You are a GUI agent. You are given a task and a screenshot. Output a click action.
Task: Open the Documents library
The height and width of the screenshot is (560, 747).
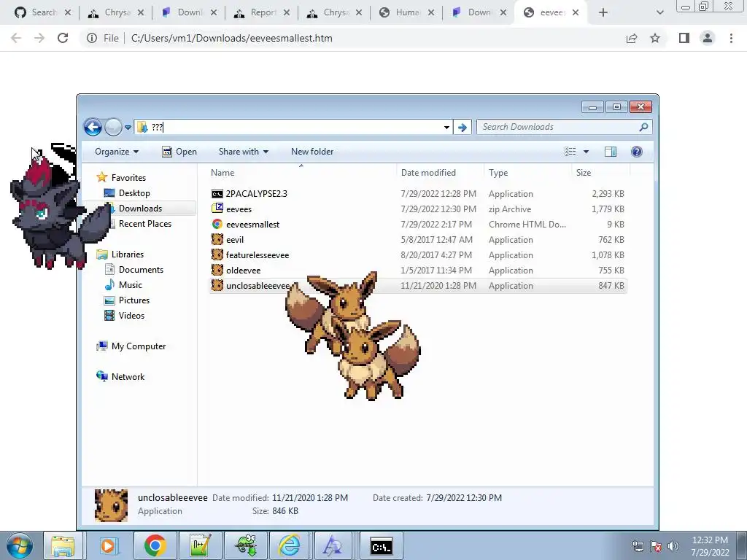click(x=141, y=270)
